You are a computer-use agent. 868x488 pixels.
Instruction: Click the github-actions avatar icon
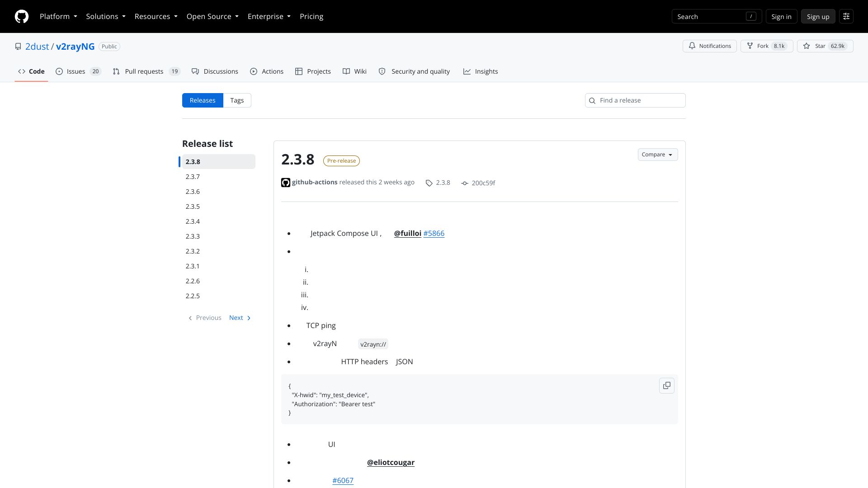tap(286, 183)
